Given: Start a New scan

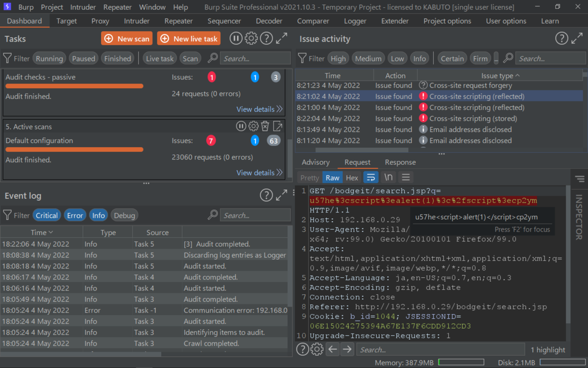Looking at the screenshot, I should [x=127, y=39].
